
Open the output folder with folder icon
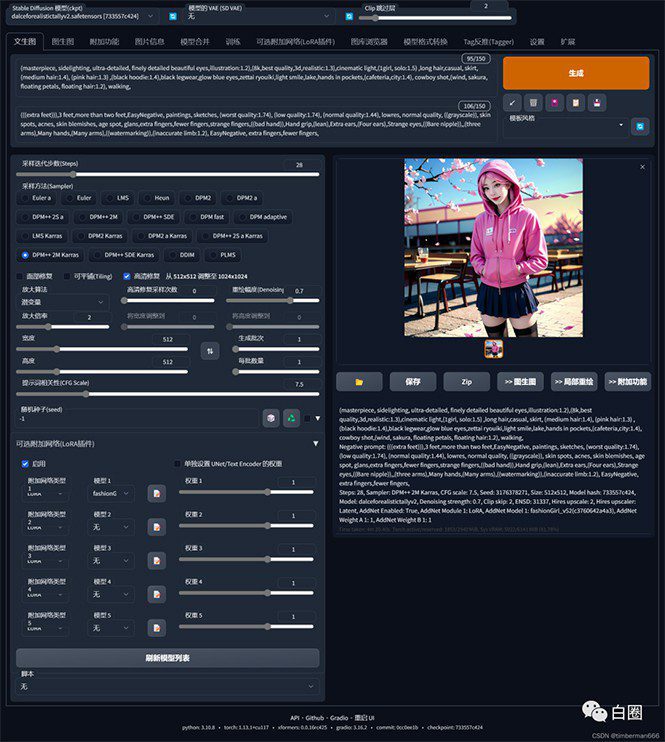click(359, 381)
